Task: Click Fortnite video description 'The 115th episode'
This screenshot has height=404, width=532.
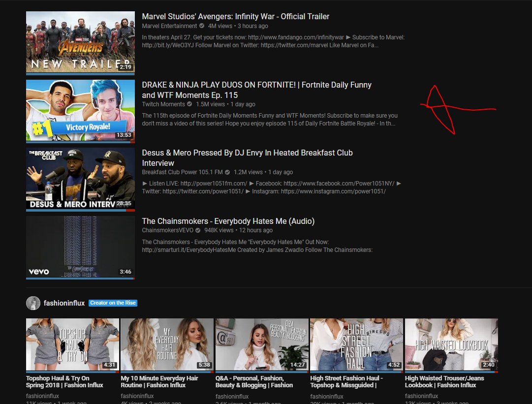Action: click(270, 120)
